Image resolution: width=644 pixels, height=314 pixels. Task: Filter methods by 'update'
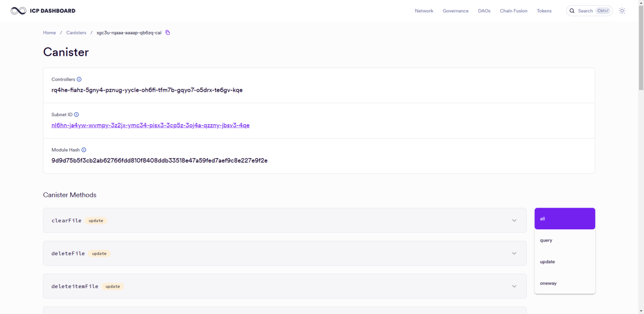coord(565,262)
